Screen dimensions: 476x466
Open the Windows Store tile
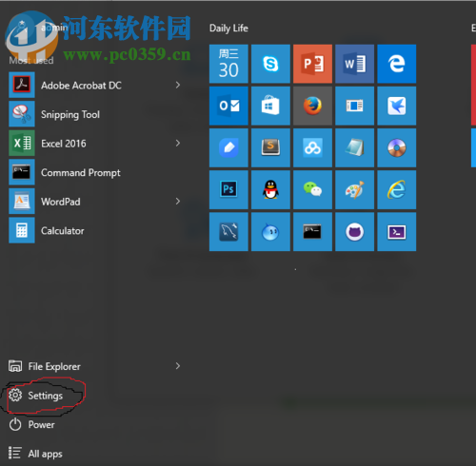tap(270, 106)
